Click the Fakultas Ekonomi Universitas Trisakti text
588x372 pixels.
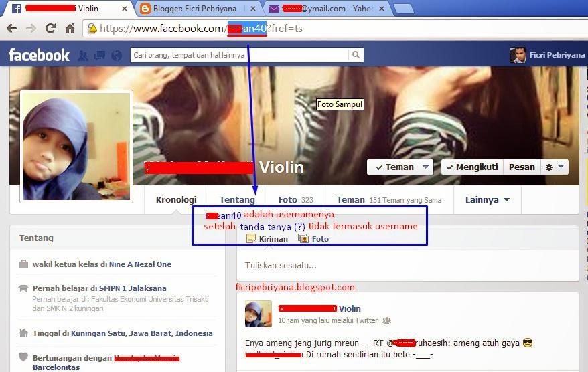click(x=150, y=299)
